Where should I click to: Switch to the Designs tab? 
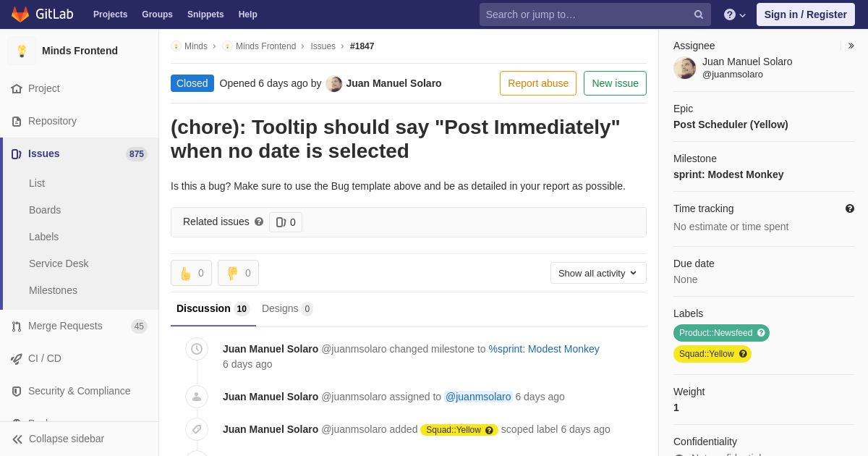click(287, 309)
